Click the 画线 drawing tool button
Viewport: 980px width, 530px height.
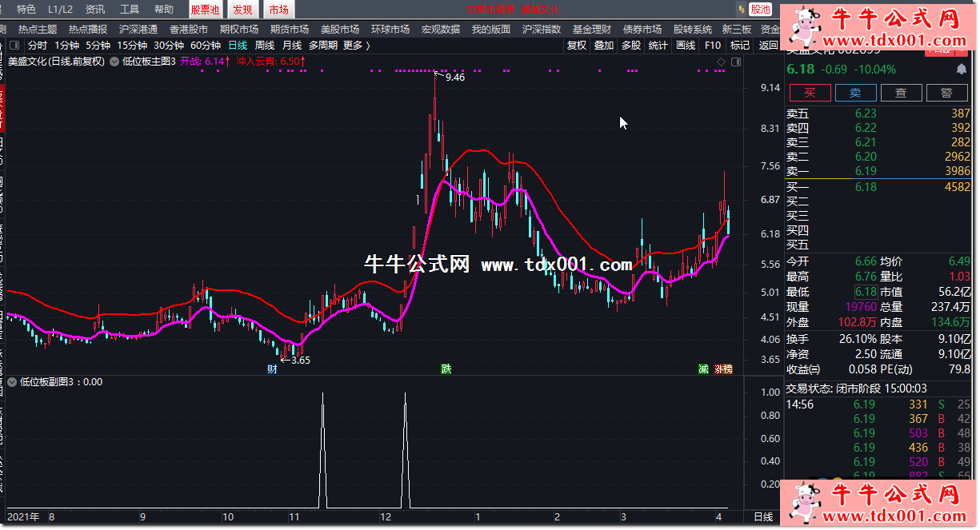click(x=685, y=46)
